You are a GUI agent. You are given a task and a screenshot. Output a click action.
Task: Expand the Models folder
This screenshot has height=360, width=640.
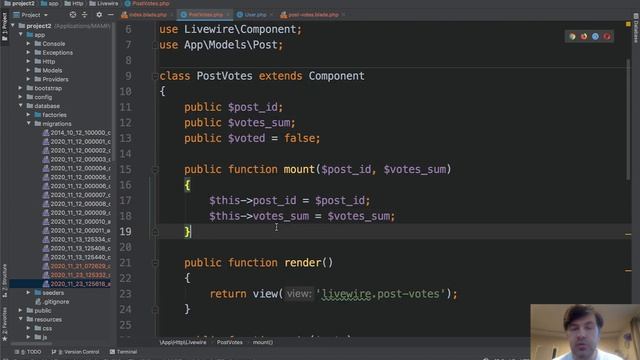click(29, 70)
